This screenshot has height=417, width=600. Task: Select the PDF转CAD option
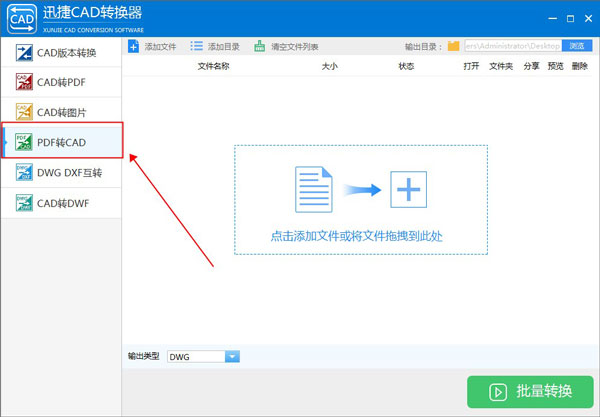click(x=63, y=140)
